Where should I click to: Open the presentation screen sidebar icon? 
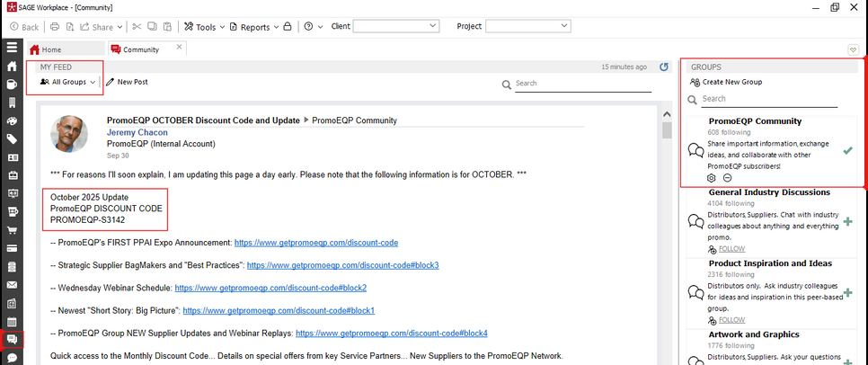[12, 194]
